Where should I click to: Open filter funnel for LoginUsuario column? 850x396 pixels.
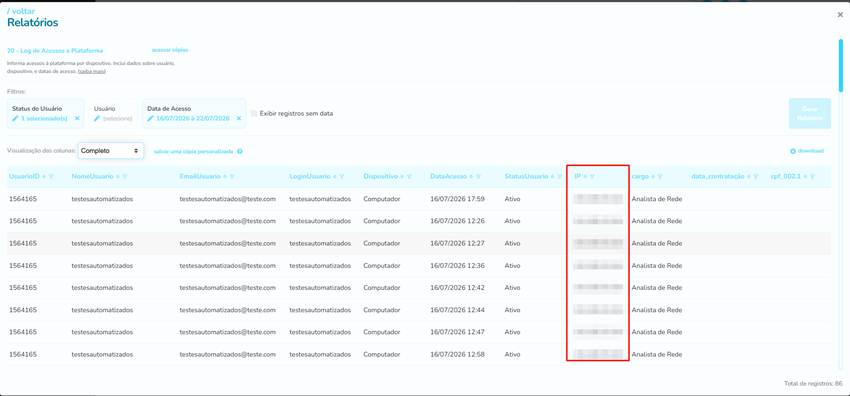pos(342,177)
